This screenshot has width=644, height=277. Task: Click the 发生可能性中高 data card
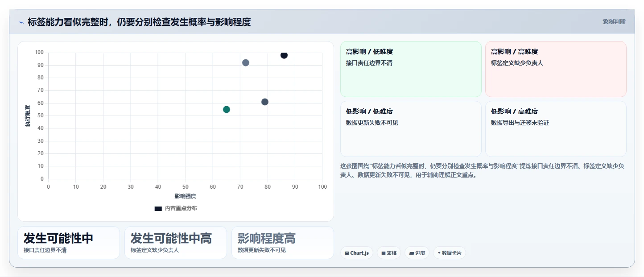(176, 243)
